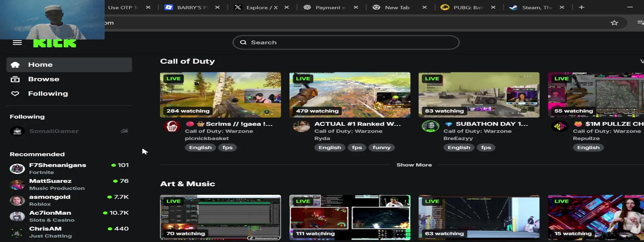Switch to Use OTP tab
The width and height of the screenshot is (644, 242).
tap(123, 7)
